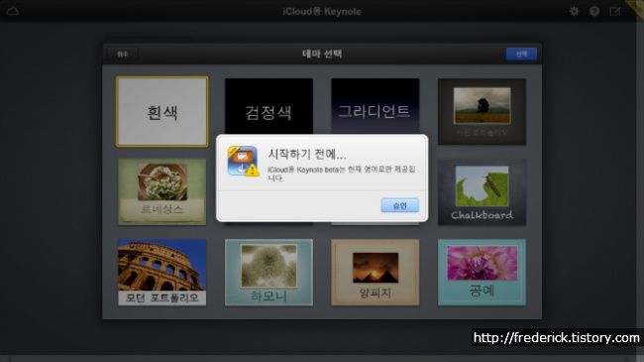Click the create new presentation icon
The image size is (644, 362).
click(x=615, y=11)
